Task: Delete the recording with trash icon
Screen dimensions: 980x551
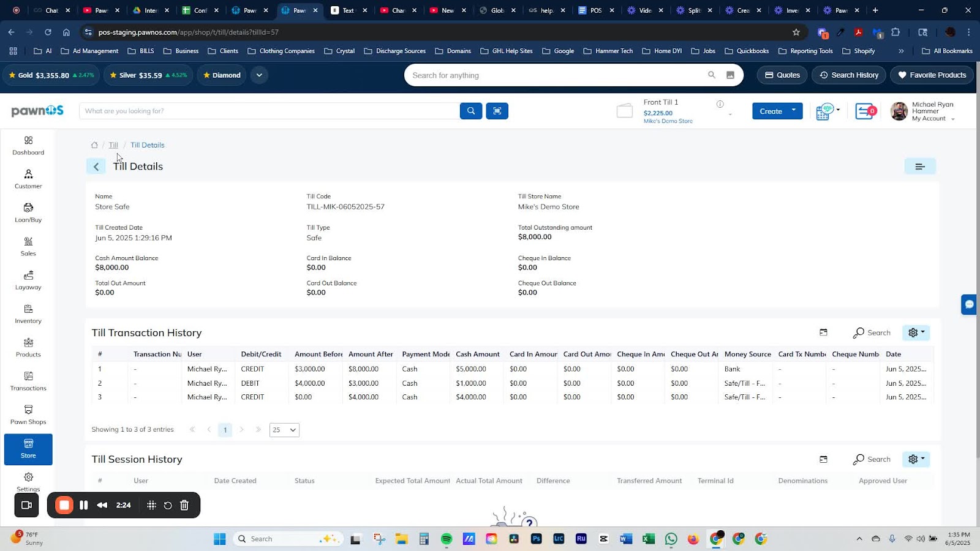Action: [184, 505]
